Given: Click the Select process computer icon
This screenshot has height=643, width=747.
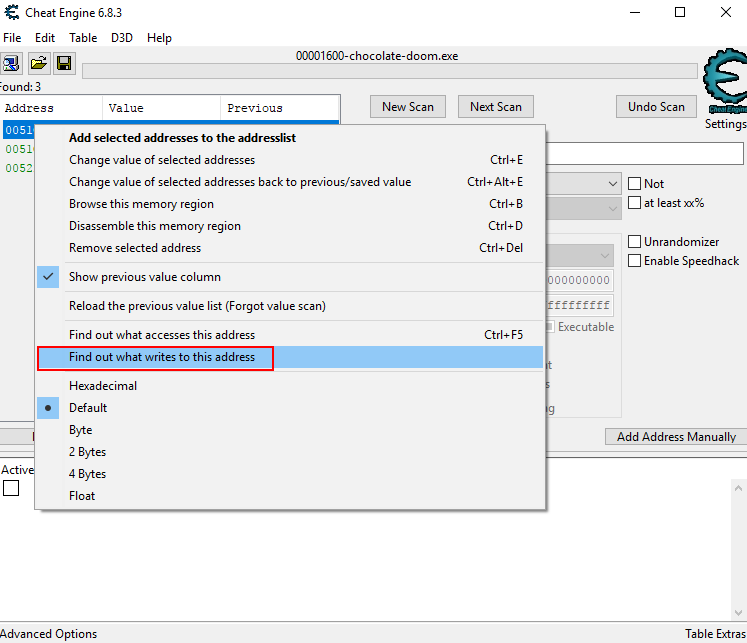Looking at the screenshot, I should pyautogui.click(x=12, y=64).
